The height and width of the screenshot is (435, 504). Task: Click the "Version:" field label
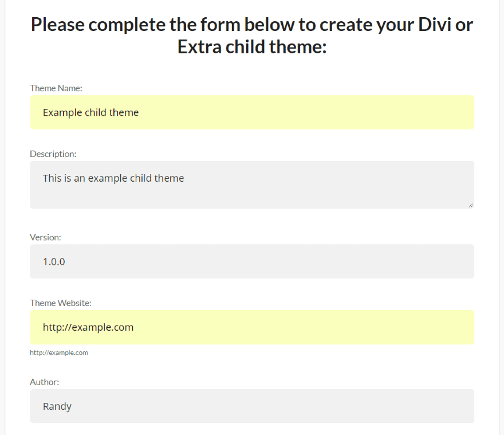tap(45, 237)
